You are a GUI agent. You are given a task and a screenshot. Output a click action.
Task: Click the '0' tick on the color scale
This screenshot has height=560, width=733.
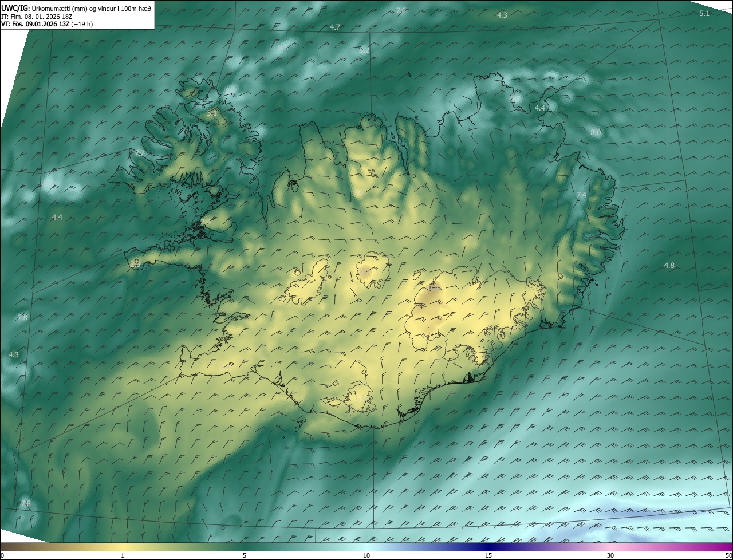[x=2, y=555]
